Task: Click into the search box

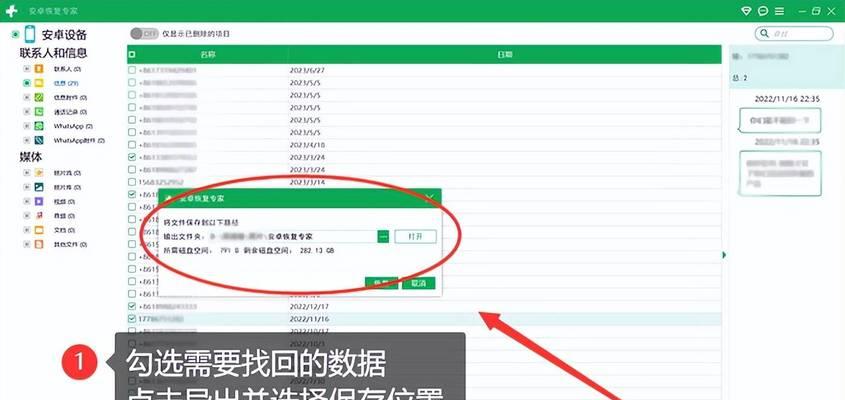Action: 794,33
